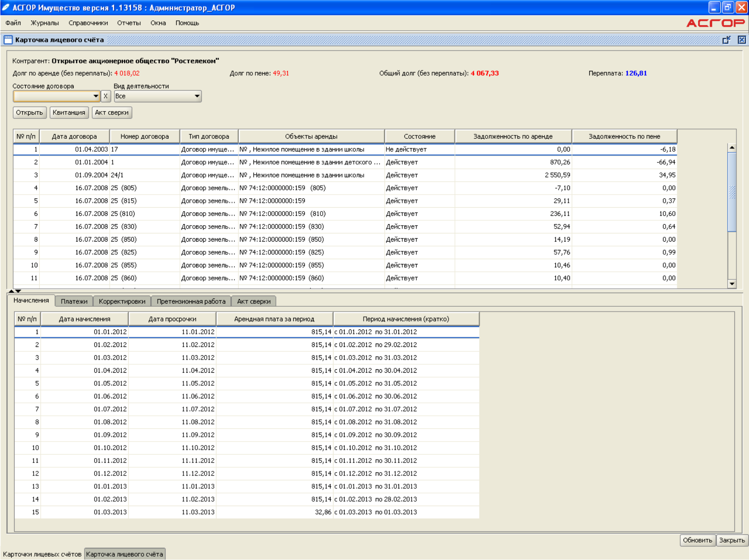Click the up/down splitter arrows below the contracts table
Viewport: 749px width, 560px height.
(x=15, y=291)
